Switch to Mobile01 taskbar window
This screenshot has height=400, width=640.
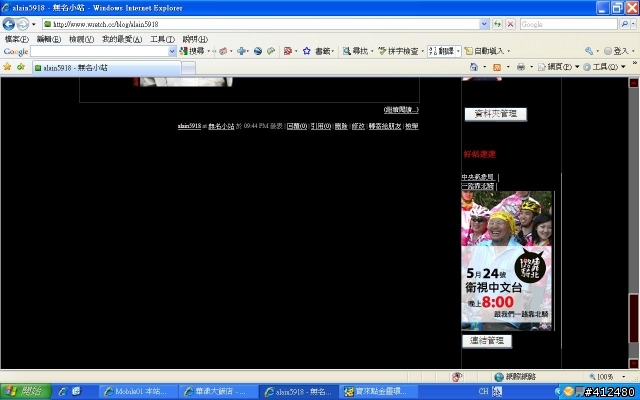coord(139,391)
